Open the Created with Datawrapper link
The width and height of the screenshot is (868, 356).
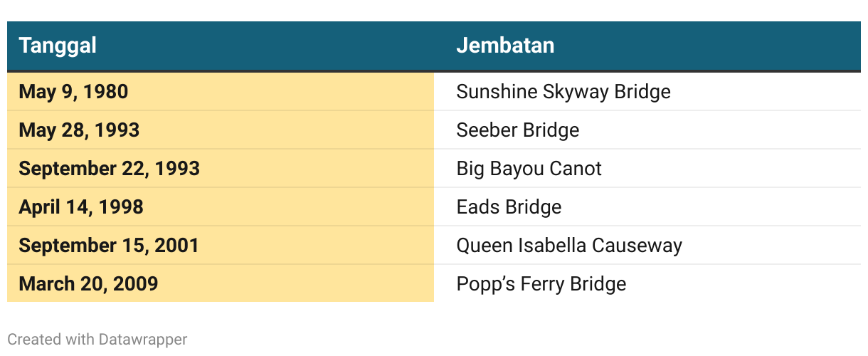[97, 340]
